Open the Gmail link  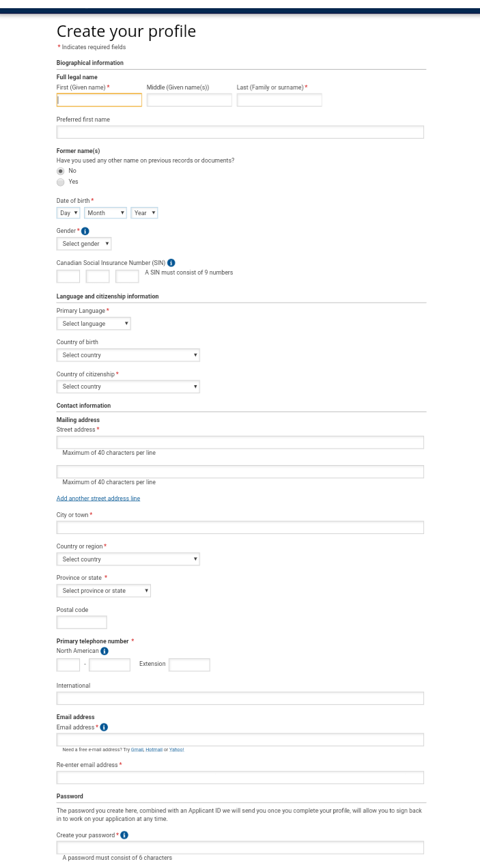point(137,750)
